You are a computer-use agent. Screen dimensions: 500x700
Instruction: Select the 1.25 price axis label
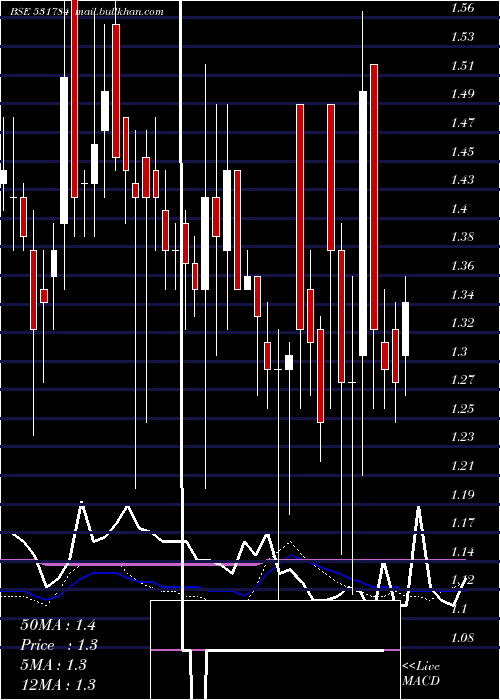click(x=462, y=408)
